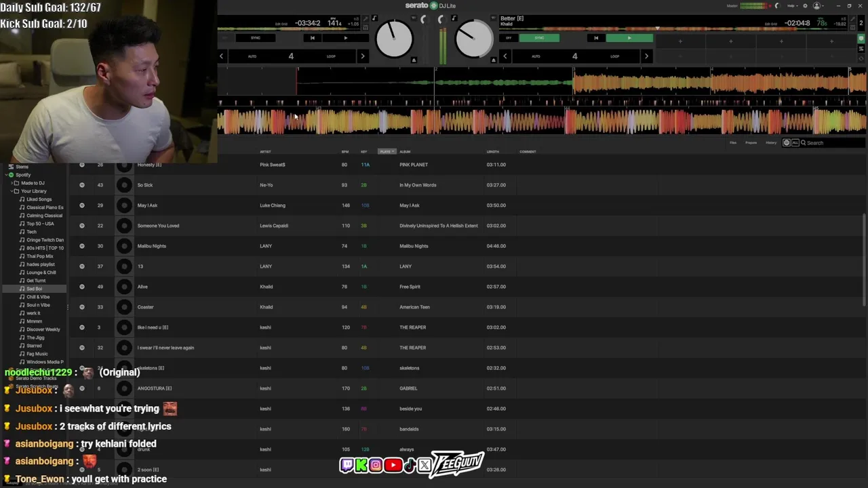Image resolution: width=868 pixels, height=488 pixels.
Task: Sort library by Album column
Action: [x=405, y=152]
